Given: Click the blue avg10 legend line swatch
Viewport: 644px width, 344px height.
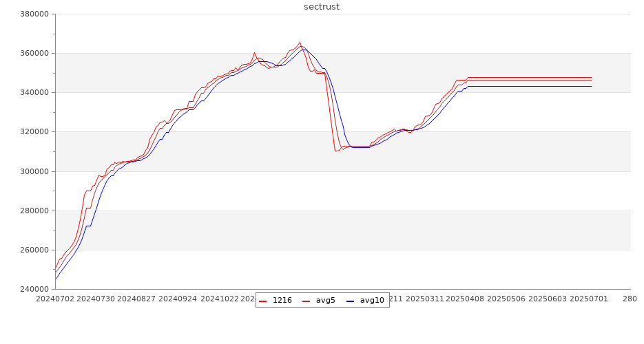Looking at the screenshot, I should coord(350,301).
